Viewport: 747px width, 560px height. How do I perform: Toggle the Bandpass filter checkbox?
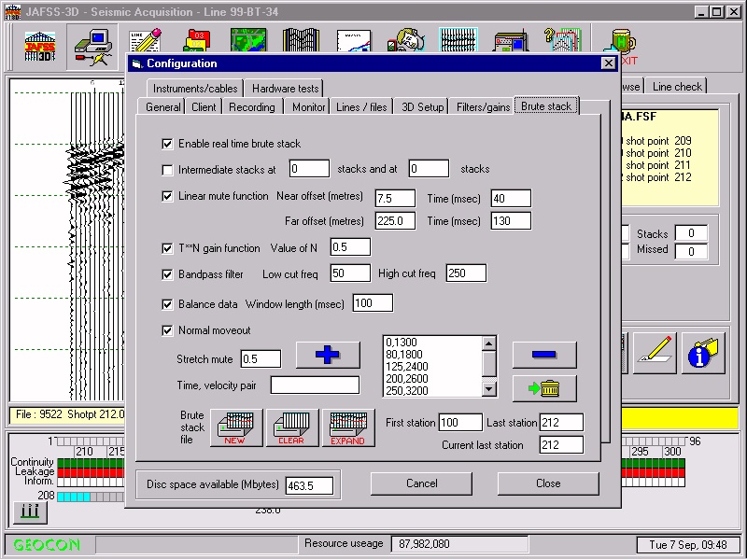pyautogui.click(x=167, y=274)
